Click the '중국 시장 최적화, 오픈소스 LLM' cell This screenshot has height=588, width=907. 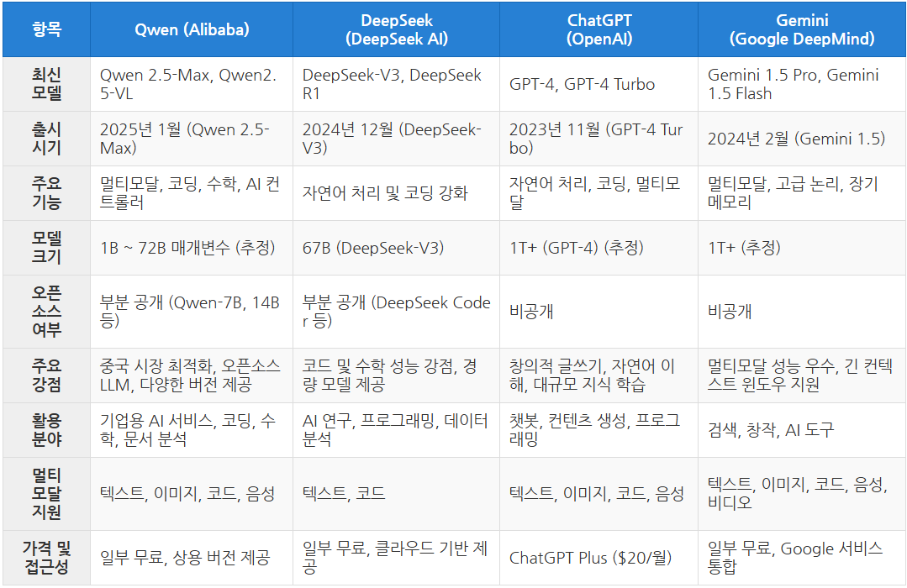pyautogui.click(x=192, y=375)
